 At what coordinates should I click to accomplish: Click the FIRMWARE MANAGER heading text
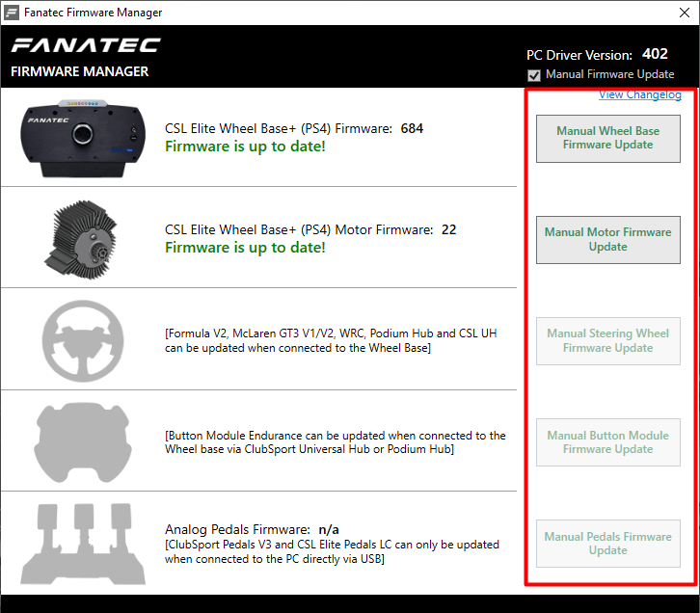(x=79, y=71)
